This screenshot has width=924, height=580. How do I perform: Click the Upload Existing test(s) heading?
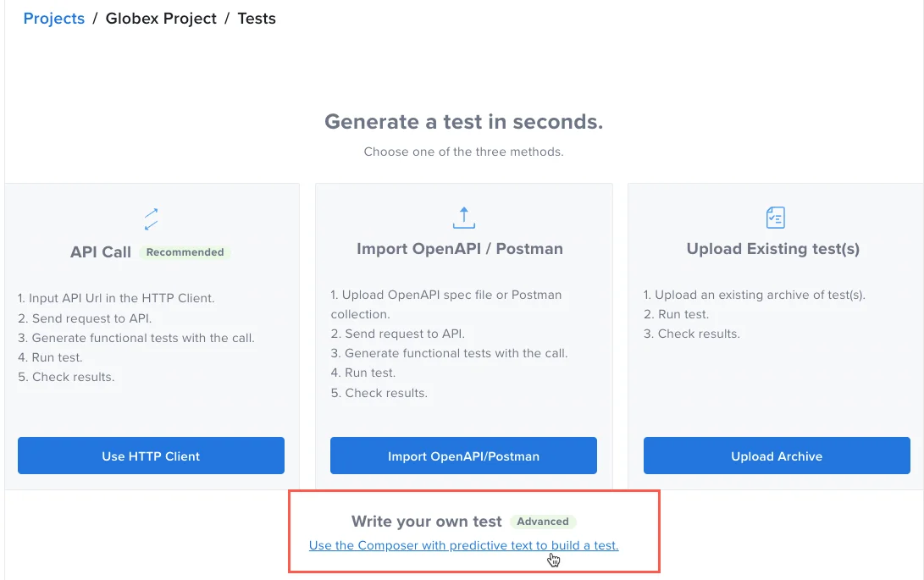tap(773, 249)
